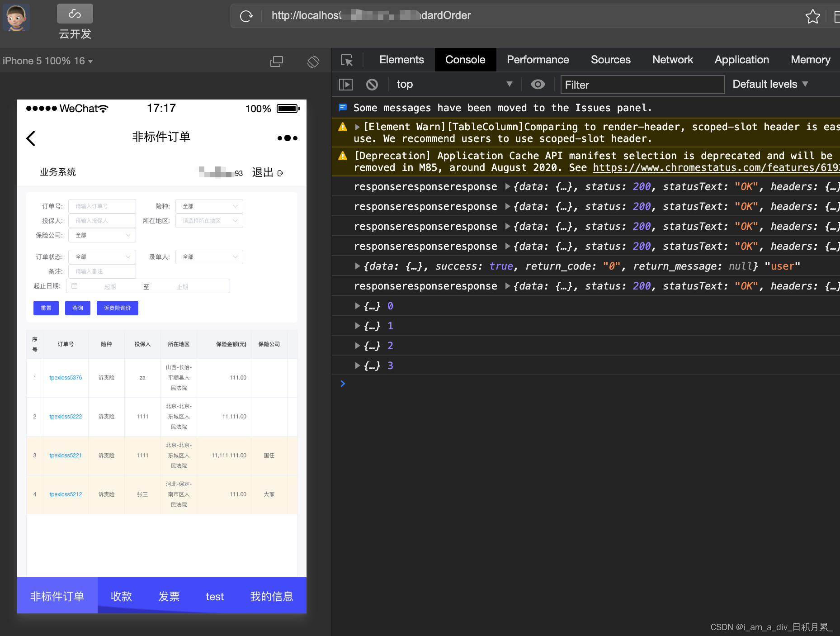840x636 pixels.
Task: Expand the first response object
Action: 507,186
